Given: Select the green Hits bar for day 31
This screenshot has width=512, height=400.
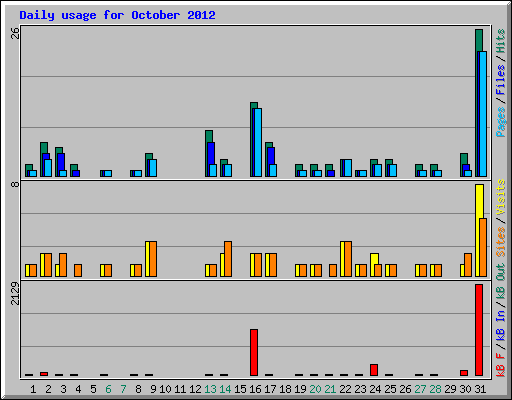Looking at the screenshot, I should pos(479,40).
